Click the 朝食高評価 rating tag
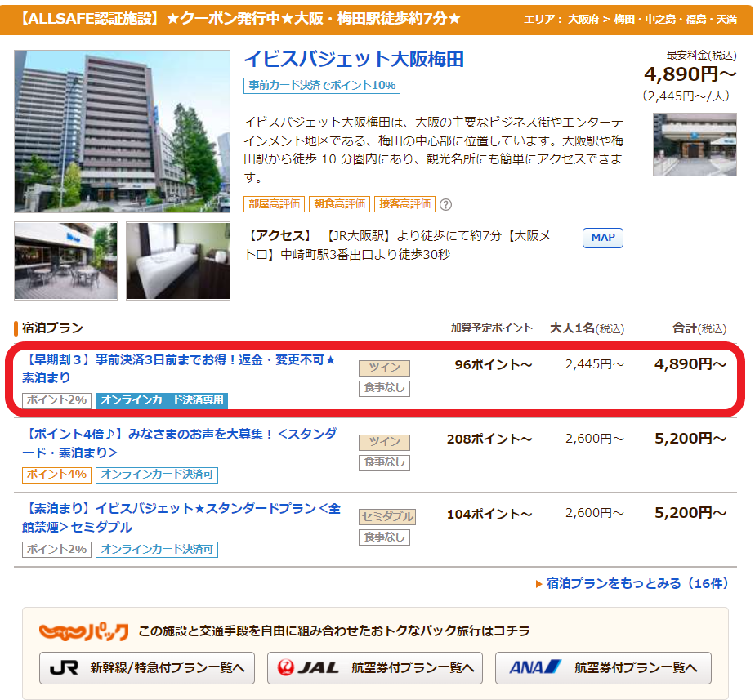 tap(339, 204)
